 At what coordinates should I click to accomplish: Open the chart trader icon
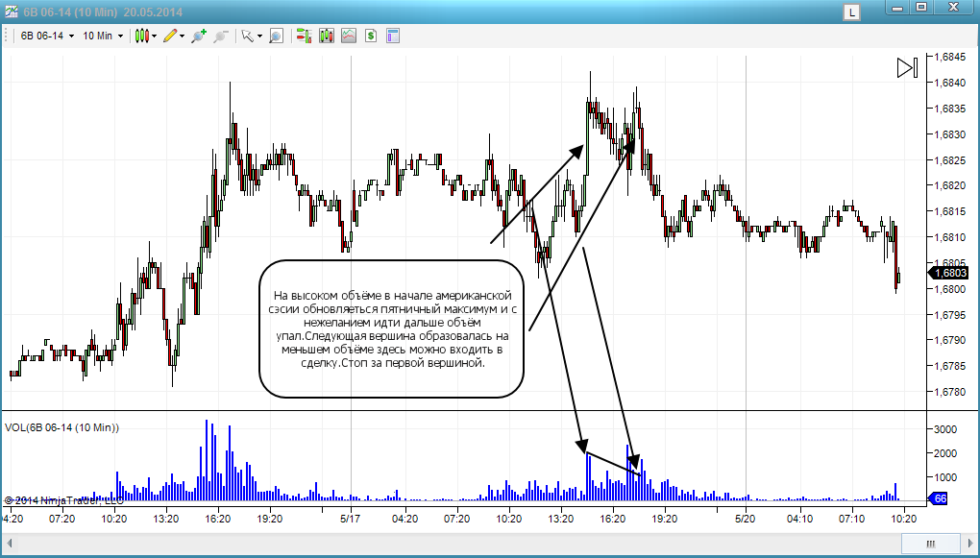pyautogui.click(x=305, y=36)
